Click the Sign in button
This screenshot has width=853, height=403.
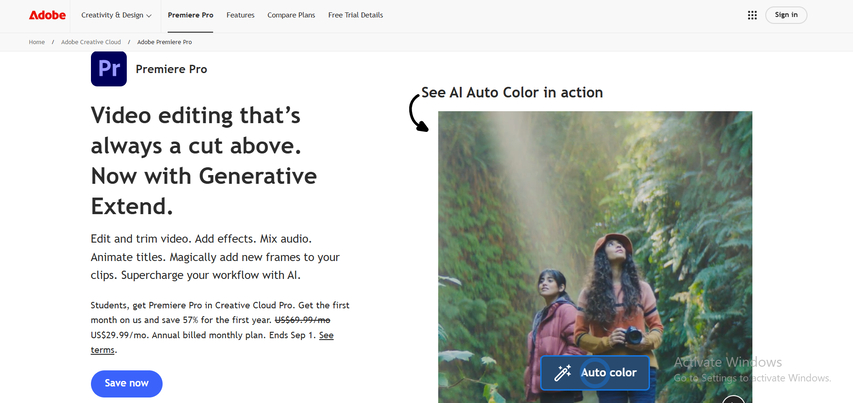(786, 15)
